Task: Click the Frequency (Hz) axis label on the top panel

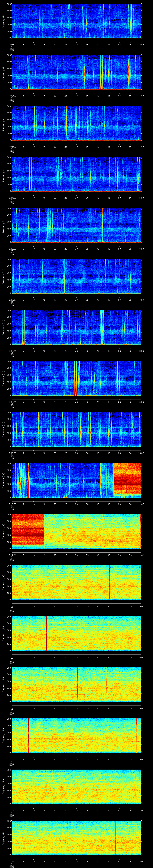Action: pyautogui.click(x=3, y=21)
